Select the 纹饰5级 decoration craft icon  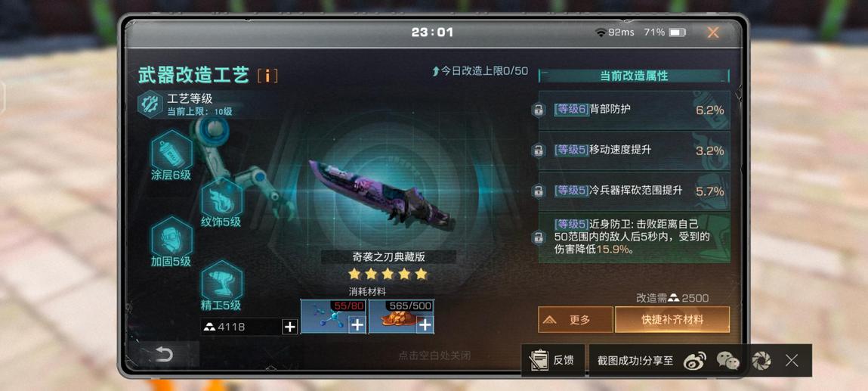pyautogui.click(x=221, y=197)
